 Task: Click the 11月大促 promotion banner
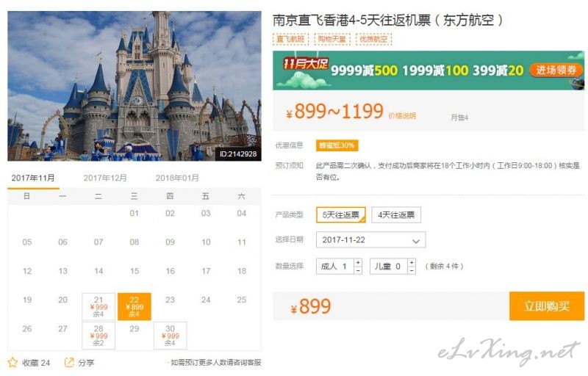coord(429,70)
